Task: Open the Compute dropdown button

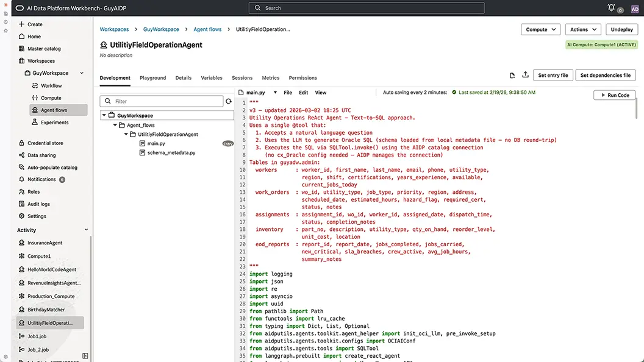Action: point(540,29)
